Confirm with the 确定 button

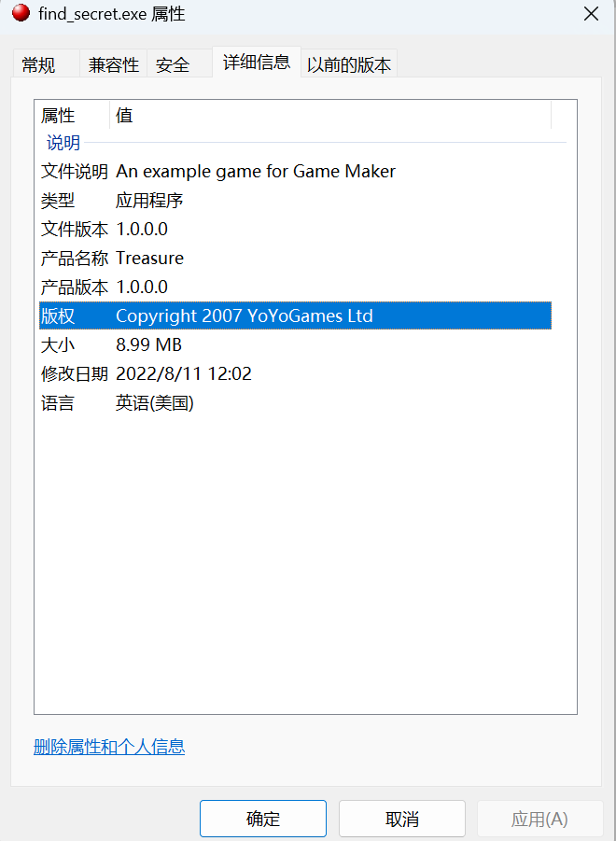pyautogui.click(x=263, y=819)
